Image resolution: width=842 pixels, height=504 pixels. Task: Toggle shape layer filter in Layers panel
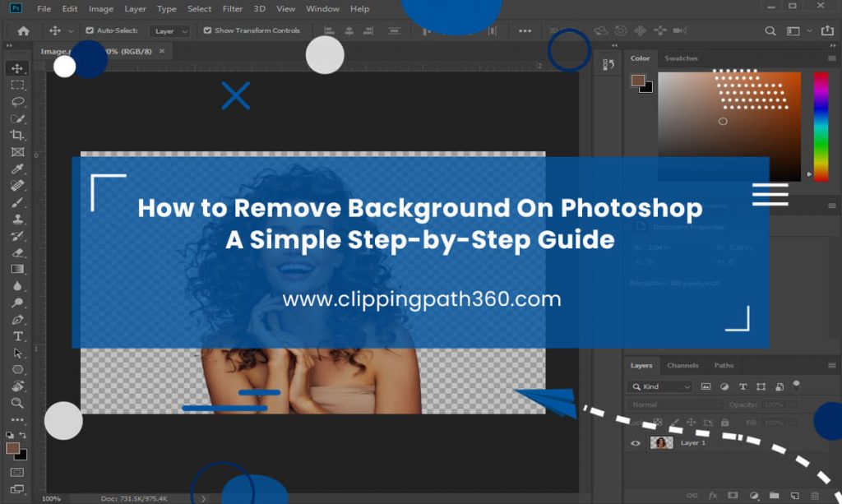761,386
